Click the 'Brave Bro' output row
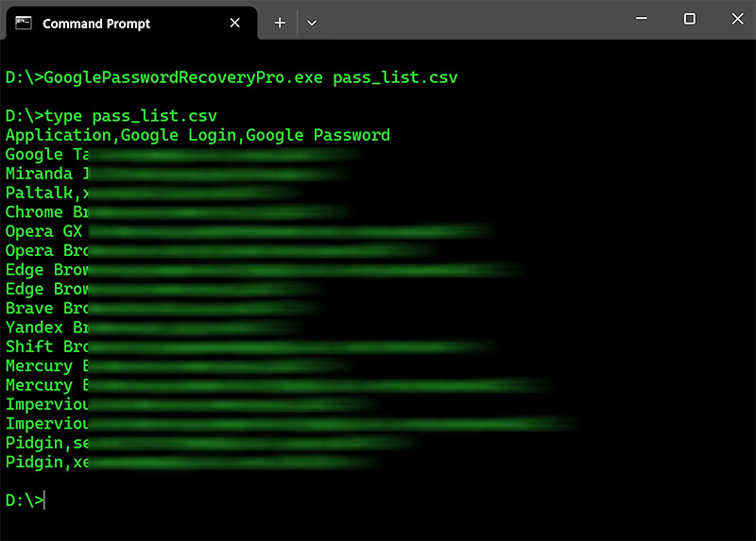This screenshot has width=756, height=541. [x=163, y=309]
